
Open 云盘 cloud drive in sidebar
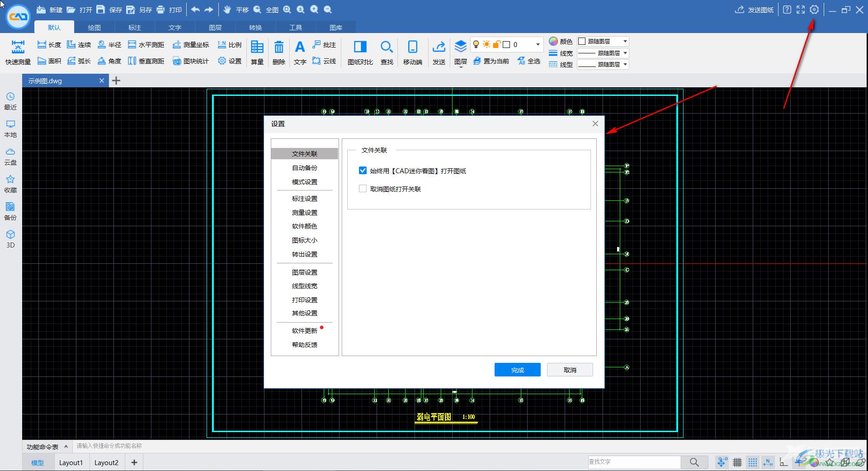(10, 157)
